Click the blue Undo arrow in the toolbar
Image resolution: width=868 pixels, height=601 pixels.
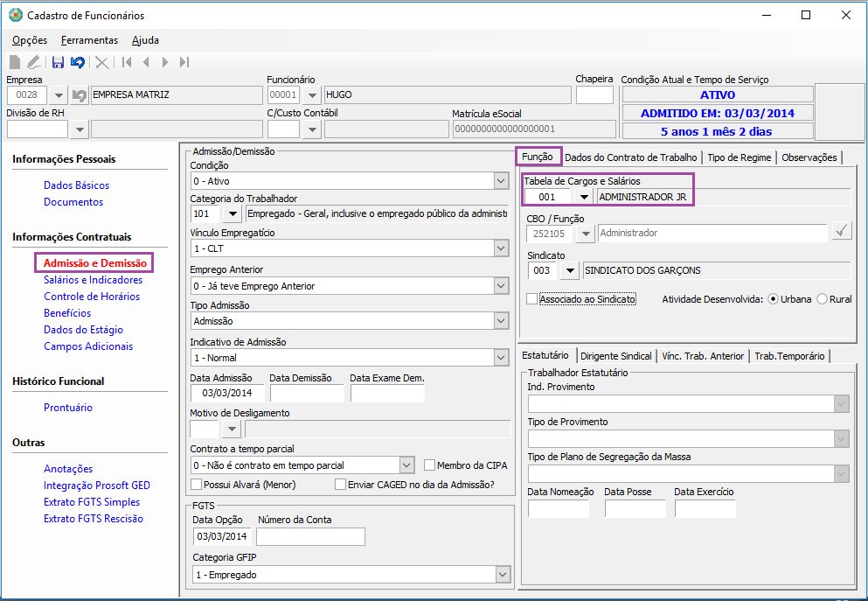[78, 62]
